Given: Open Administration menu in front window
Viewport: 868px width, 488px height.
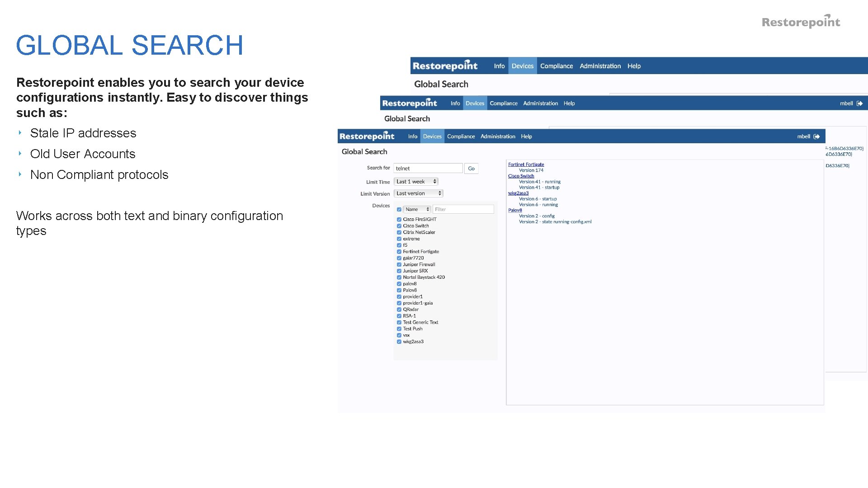Looking at the screenshot, I should click(x=498, y=136).
